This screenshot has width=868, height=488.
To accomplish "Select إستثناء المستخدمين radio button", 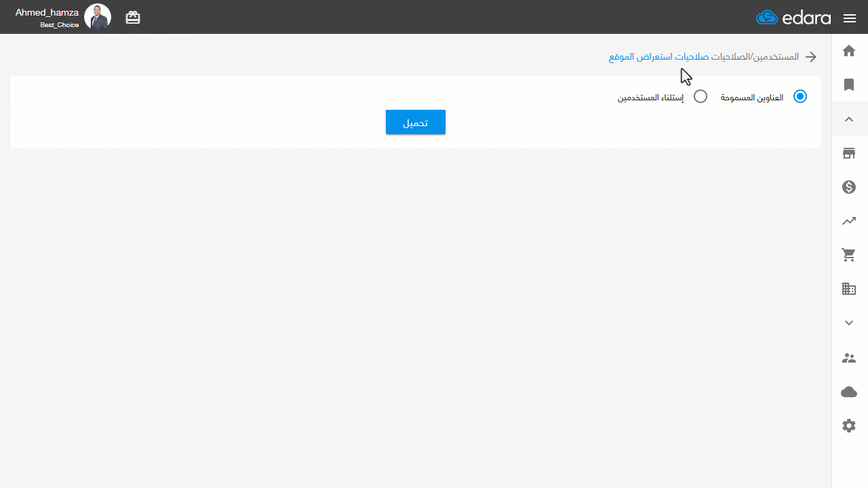I will (x=701, y=97).
